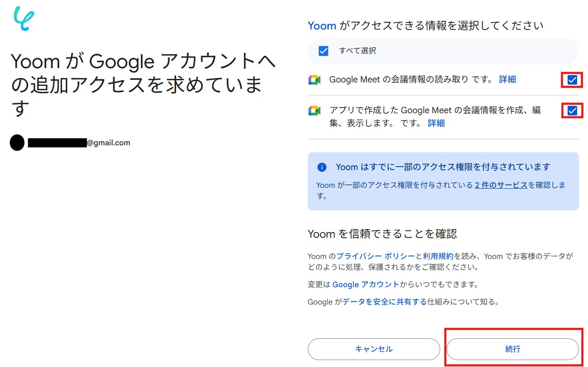
Task: Open the 利用規約 link
Action: pyautogui.click(x=438, y=256)
